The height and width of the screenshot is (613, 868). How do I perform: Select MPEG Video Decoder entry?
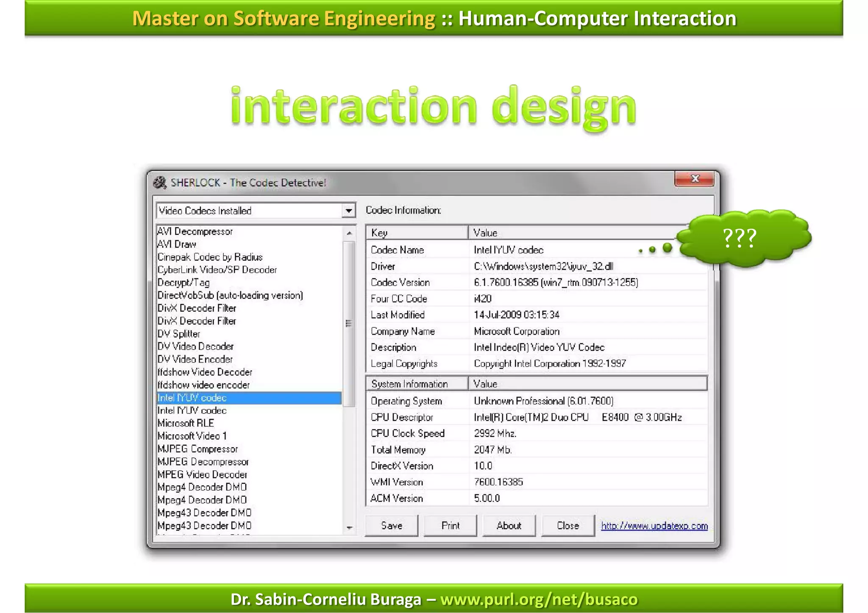tap(249, 474)
